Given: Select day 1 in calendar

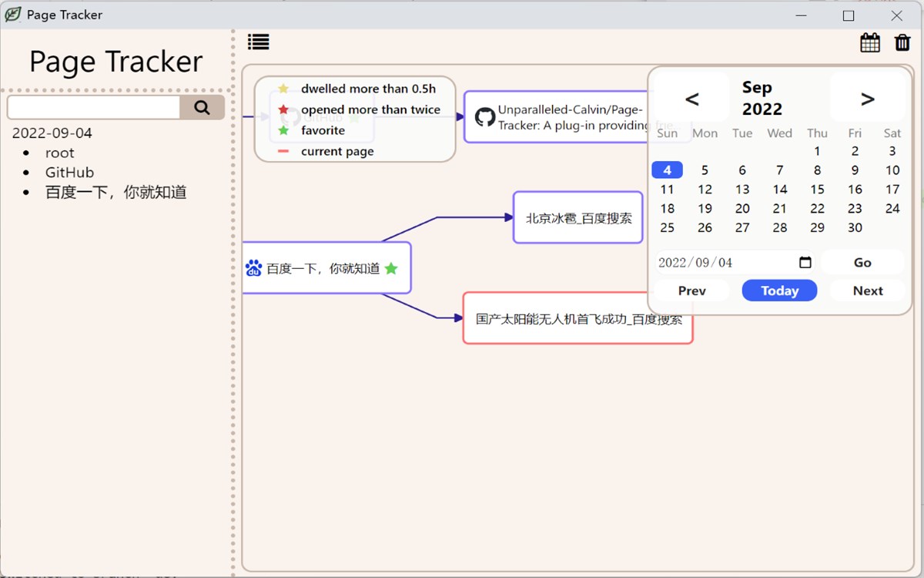Looking at the screenshot, I should 818,151.
